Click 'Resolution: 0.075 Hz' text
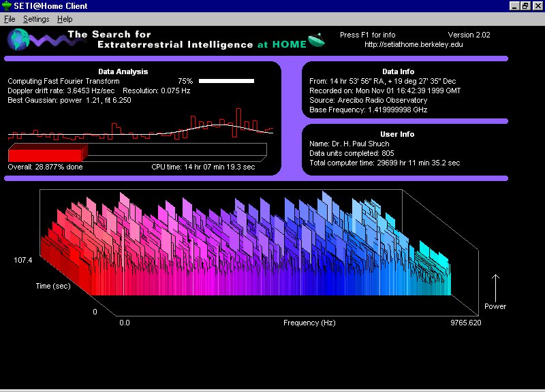This screenshot has height=392, width=545. [x=157, y=91]
